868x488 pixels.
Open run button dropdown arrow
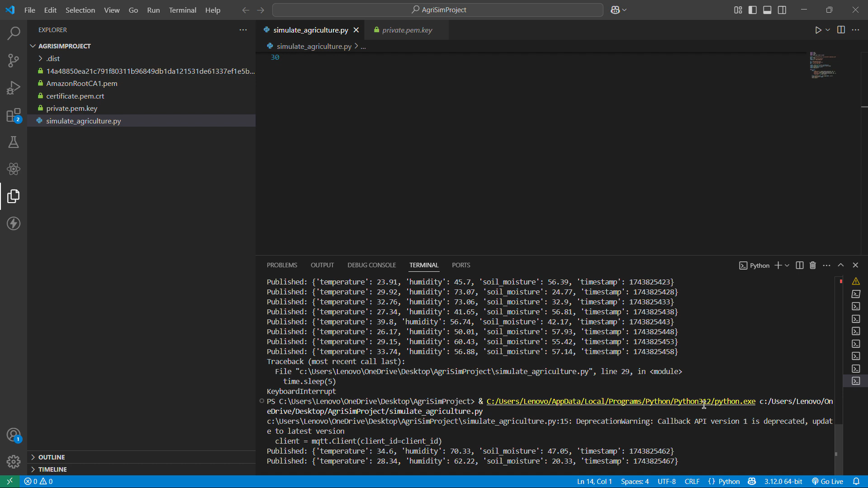(828, 30)
